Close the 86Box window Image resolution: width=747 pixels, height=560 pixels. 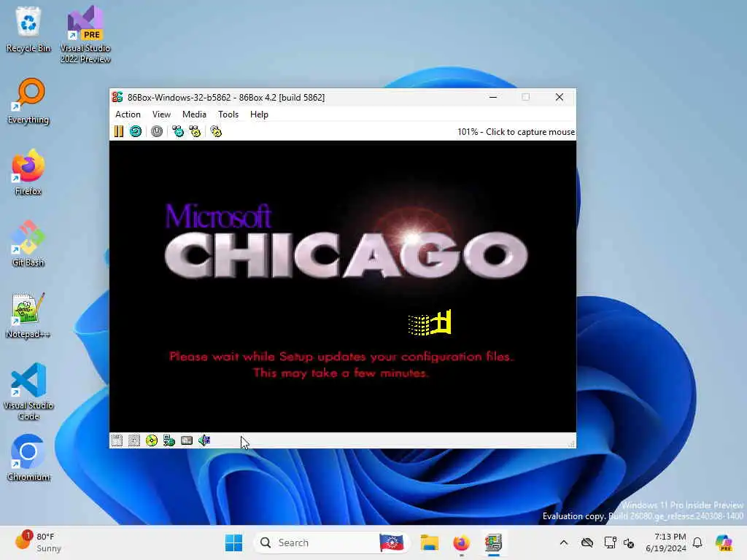560,97
